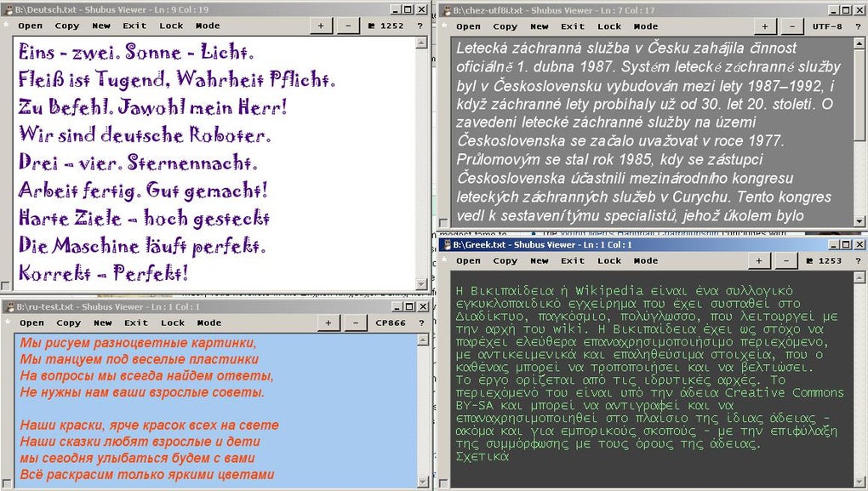This screenshot has height=491, width=868.
Task: Toggle the corner checkbox of Deutsch.txt window
Action: (5, 286)
